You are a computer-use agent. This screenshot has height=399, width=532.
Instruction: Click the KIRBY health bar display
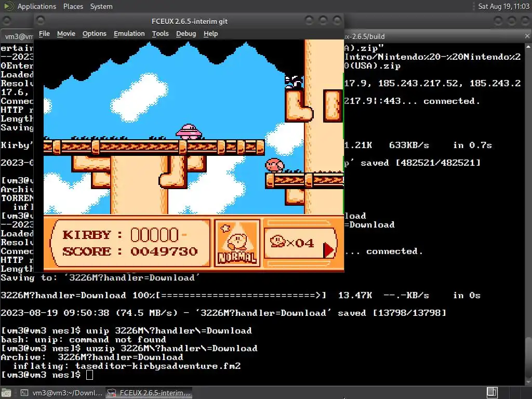125,235
